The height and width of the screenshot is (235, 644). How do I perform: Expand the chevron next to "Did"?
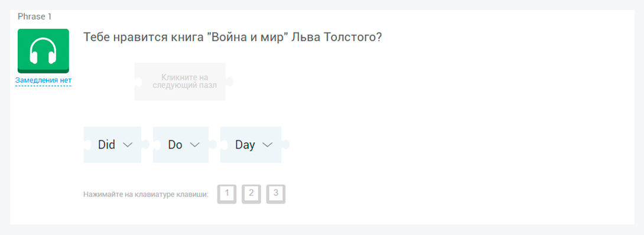[x=128, y=145]
